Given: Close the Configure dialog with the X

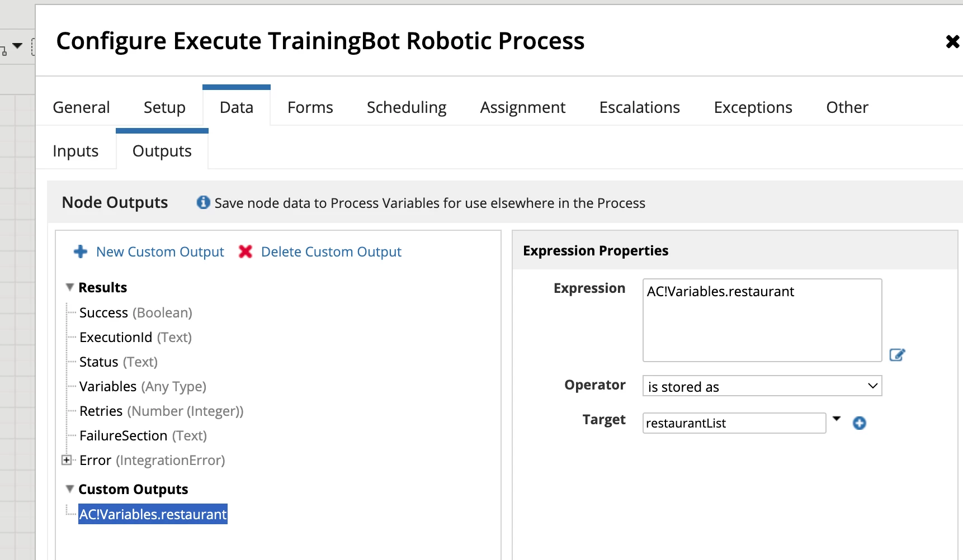Looking at the screenshot, I should click(x=952, y=41).
